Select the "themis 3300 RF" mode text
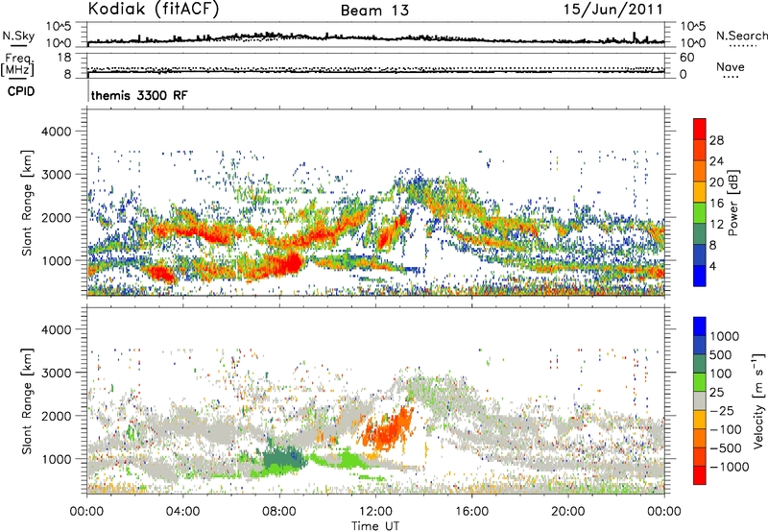Image resolution: width=768 pixels, height=532 pixels. coord(139,95)
